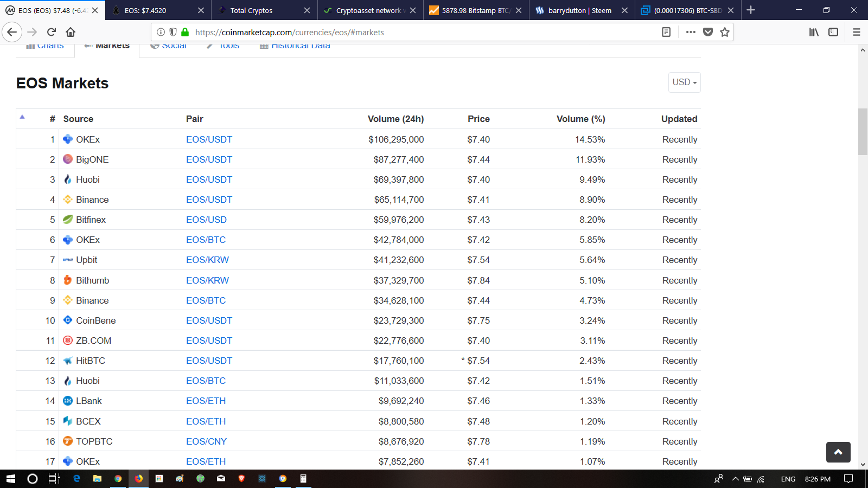View secure connection padlock details
Image resolution: width=868 pixels, height=488 pixels.
pos(185,32)
